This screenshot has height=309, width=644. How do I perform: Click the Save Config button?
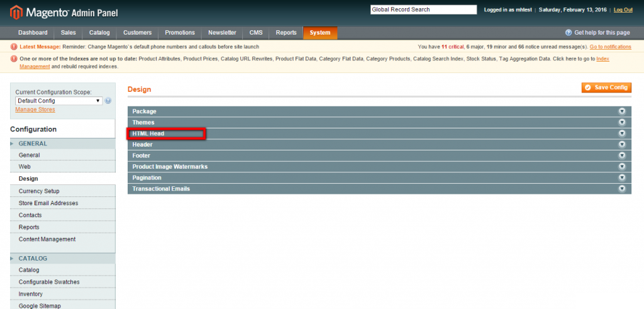tap(606, 87)
